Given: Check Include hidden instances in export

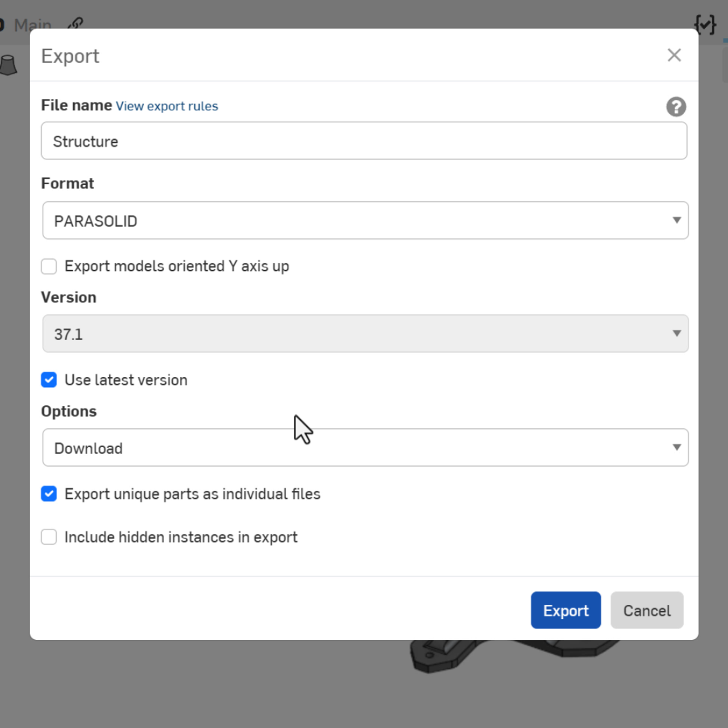Looking at the screenshot, I should tap(49, 537).
